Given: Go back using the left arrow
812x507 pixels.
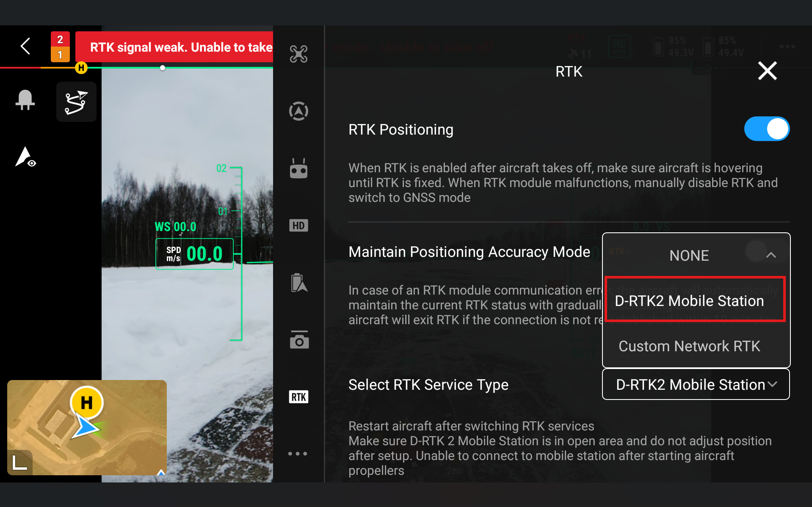Looking at the screenshot, I should (25, 46).
